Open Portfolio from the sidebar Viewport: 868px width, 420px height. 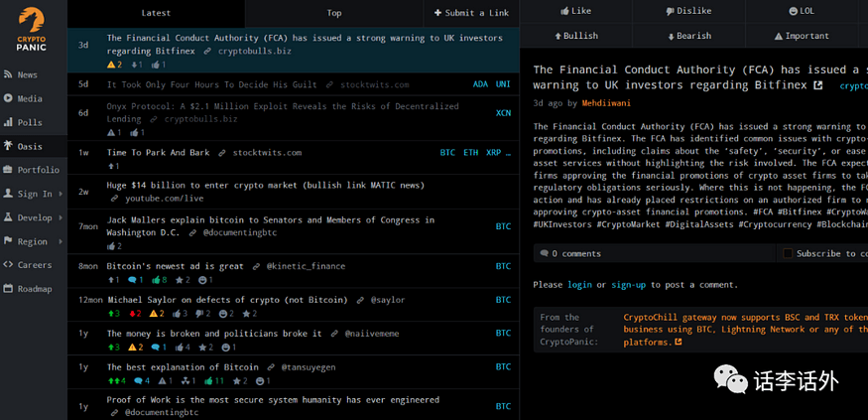tap(38, 170)
